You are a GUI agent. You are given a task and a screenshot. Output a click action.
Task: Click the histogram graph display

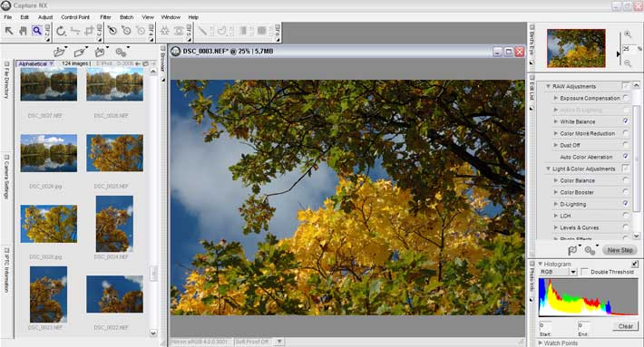click(x=588, y=297)
